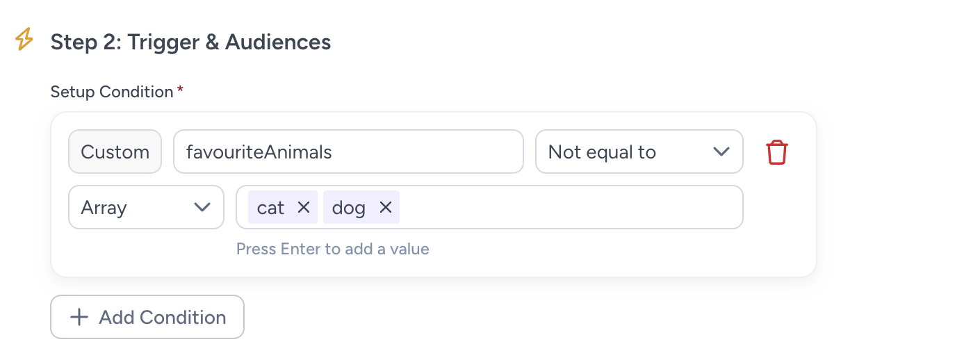Click the chevron arrow beside Not equal to
The image size is (980, 360).
click(x=721, y=152)
